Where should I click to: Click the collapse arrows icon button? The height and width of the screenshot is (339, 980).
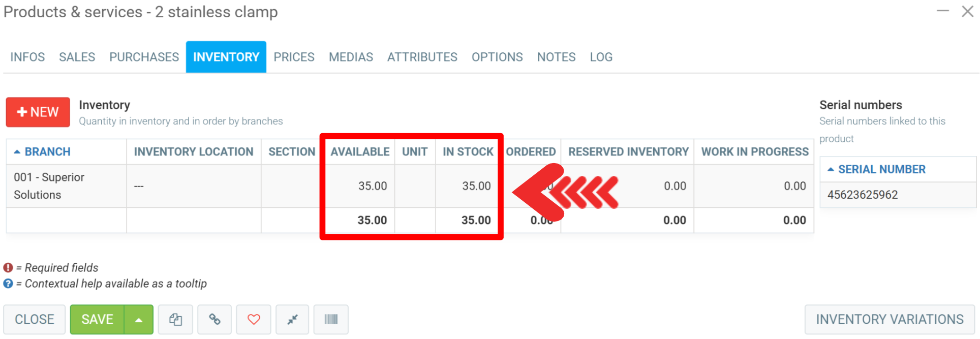(292, 320)
